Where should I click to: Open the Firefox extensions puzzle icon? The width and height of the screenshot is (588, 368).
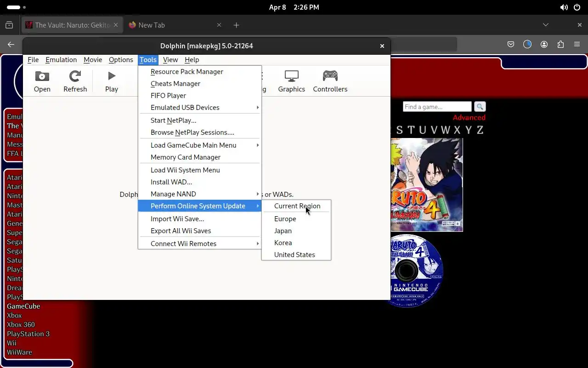point(560,44)
